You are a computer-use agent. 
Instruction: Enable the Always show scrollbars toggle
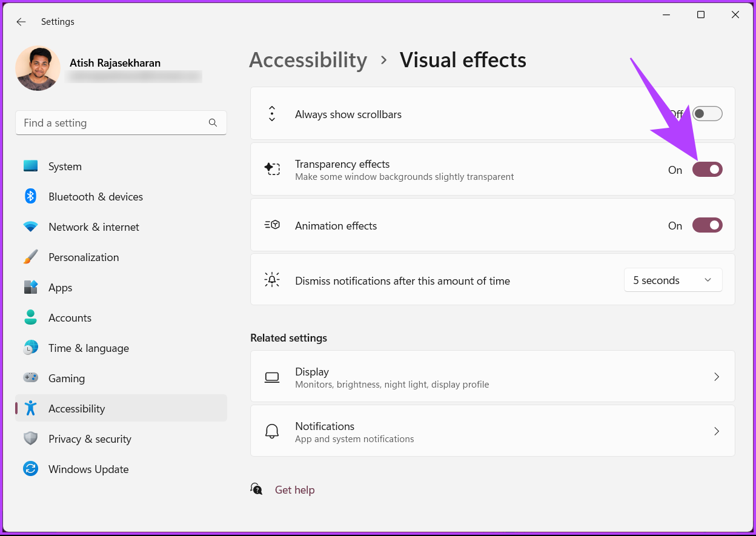(707, 114)
